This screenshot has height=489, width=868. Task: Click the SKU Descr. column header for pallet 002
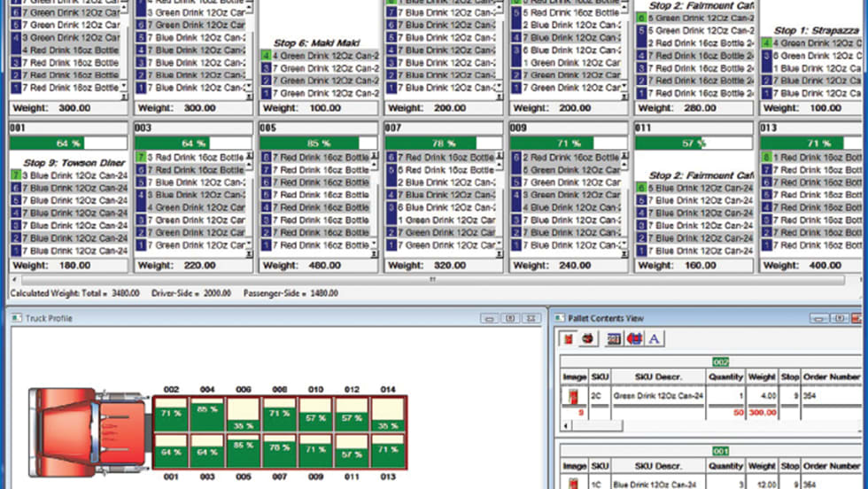tap(651, 376)
